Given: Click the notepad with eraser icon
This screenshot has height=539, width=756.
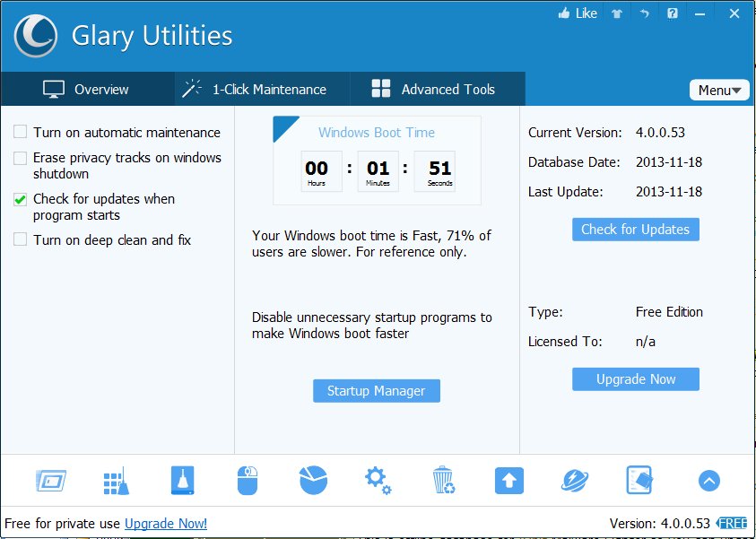Looking at the screenshot, I should click(639, 480).
